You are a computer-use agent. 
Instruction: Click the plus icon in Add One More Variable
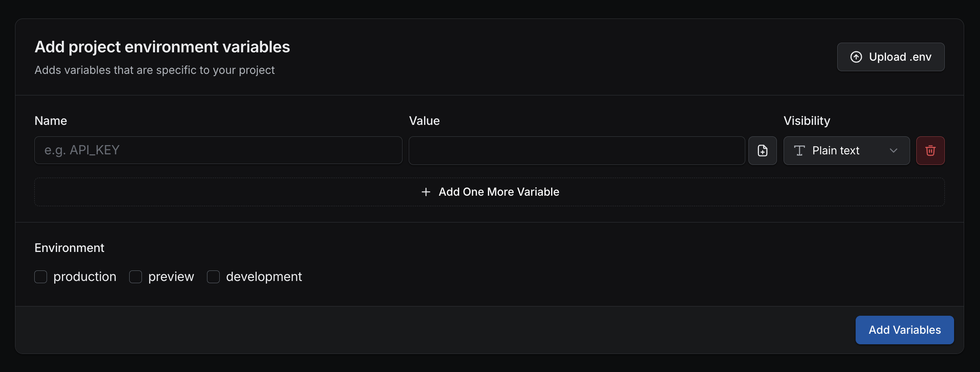pos(425,192)
